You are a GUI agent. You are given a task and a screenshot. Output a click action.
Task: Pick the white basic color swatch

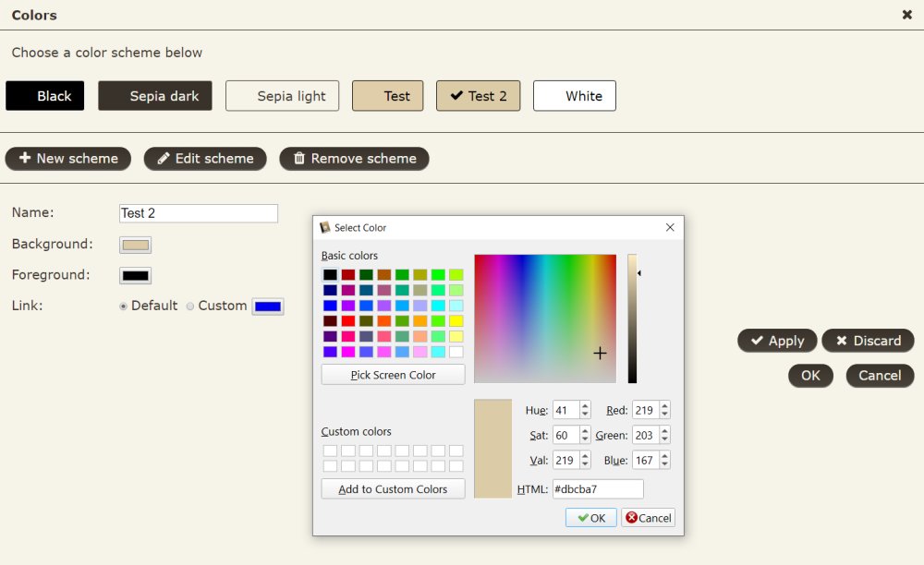[x=456, y=352]
